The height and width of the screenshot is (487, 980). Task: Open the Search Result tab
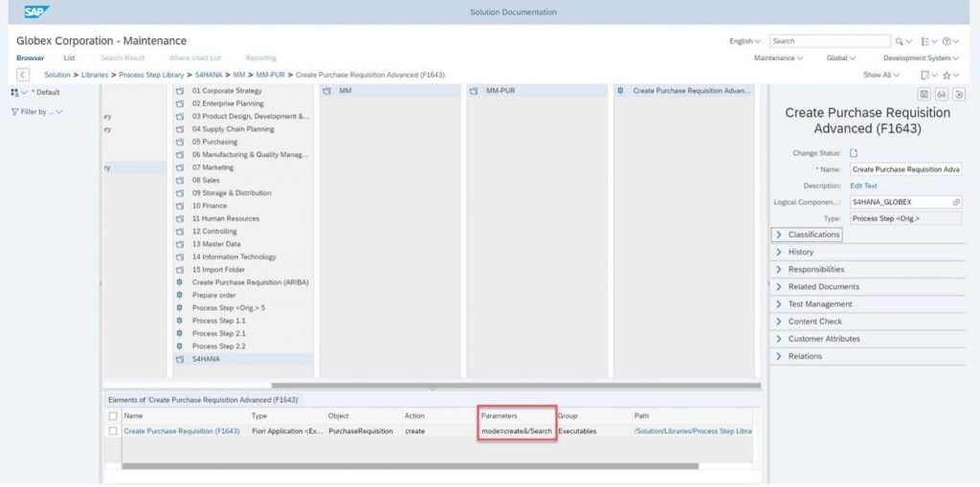coord(122,58)
